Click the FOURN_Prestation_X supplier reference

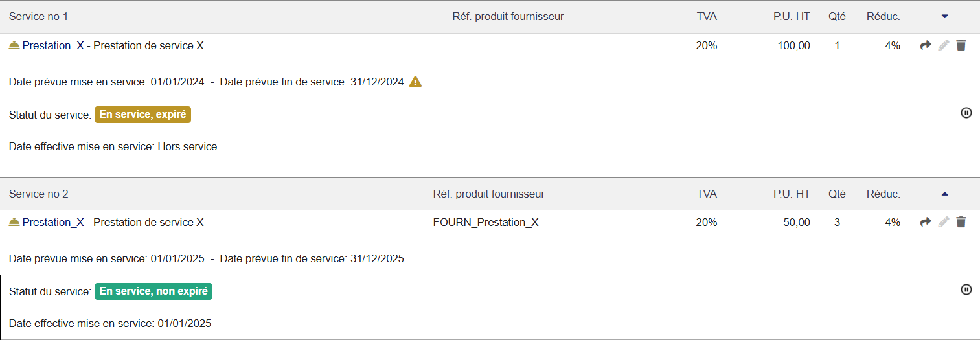(486, 222)
